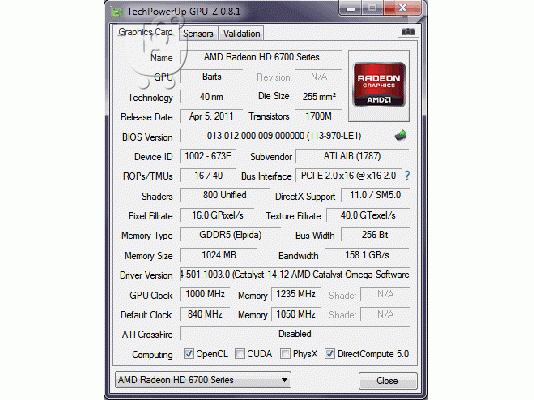Viewport: 534px width, 400px height.
Task: Click the Memory Size value 1024 MB
Action: point(219,255)
